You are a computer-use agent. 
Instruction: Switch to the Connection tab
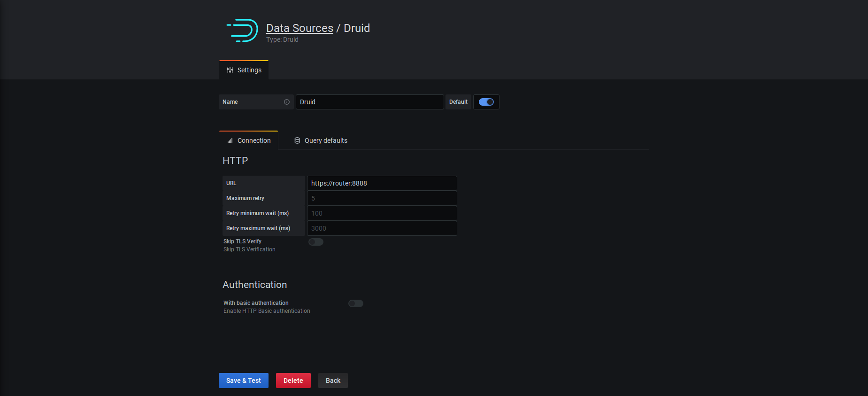[249, 140]
